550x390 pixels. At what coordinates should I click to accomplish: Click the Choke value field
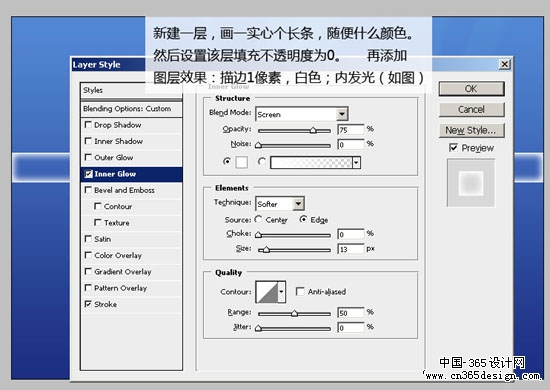(x=351, y=234)
